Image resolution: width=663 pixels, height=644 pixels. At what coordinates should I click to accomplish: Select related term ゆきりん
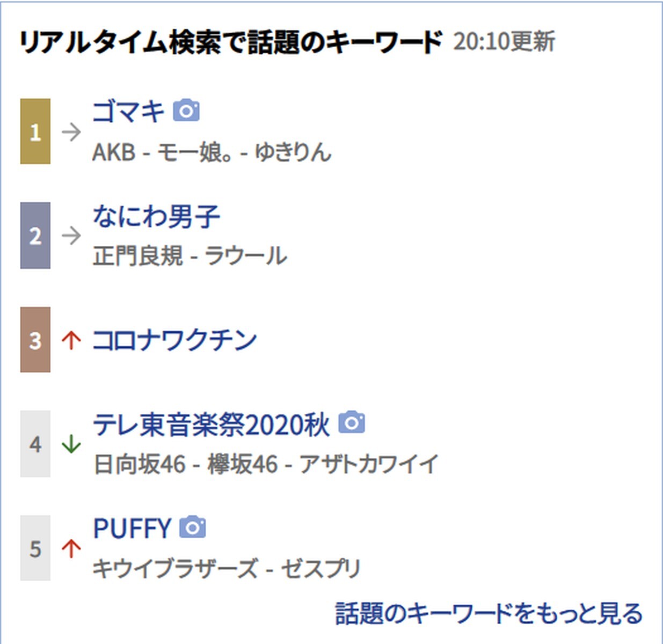tap(293, 152)
